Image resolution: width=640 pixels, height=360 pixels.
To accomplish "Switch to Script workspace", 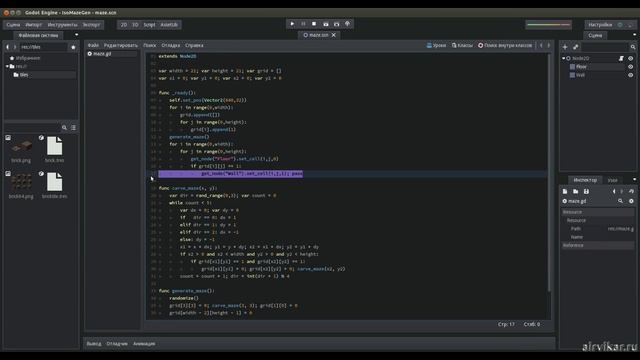I will (149, 25).
